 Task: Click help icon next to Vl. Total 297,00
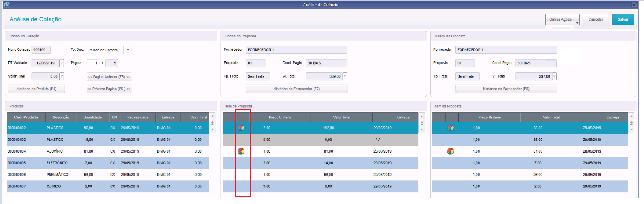click(554, 76)
